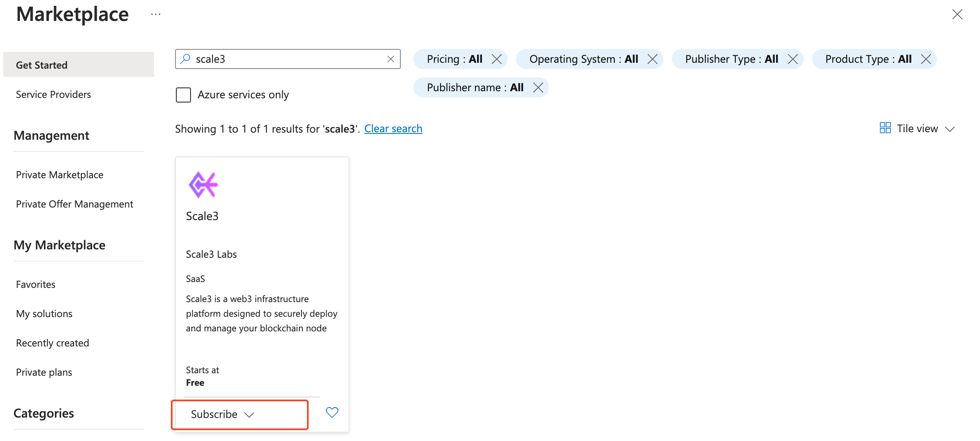Open the Scale3 offer title

pos(202,216)
